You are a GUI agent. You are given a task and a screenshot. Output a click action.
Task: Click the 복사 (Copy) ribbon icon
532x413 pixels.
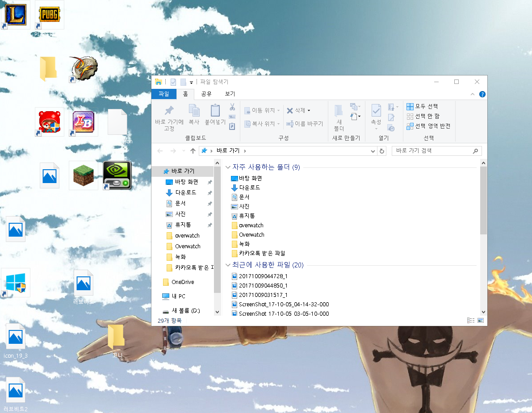tap(194, 111)
